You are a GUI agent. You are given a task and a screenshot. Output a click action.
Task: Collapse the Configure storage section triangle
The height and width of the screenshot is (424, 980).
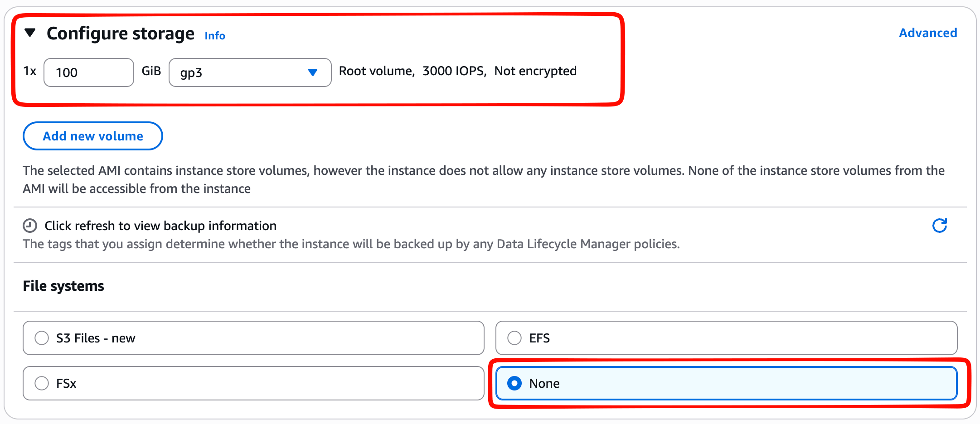tap(30, 33)
